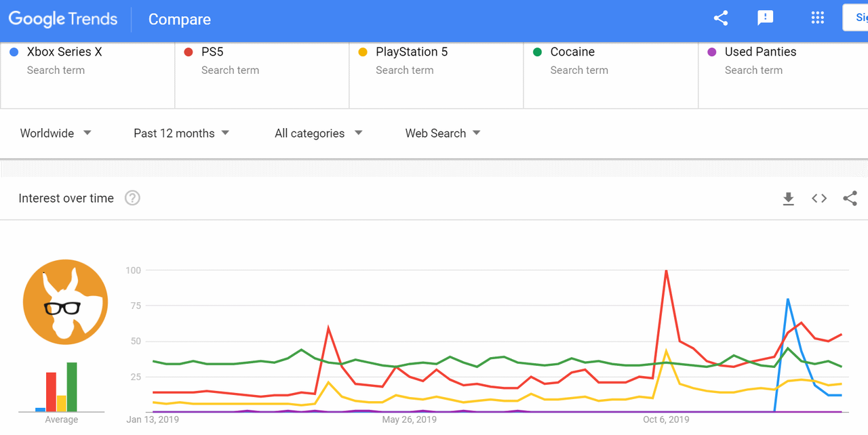Select the PS5 search term box
This screenshot has height=435, width=868.
pyautogui.click(x=262, y=75)
